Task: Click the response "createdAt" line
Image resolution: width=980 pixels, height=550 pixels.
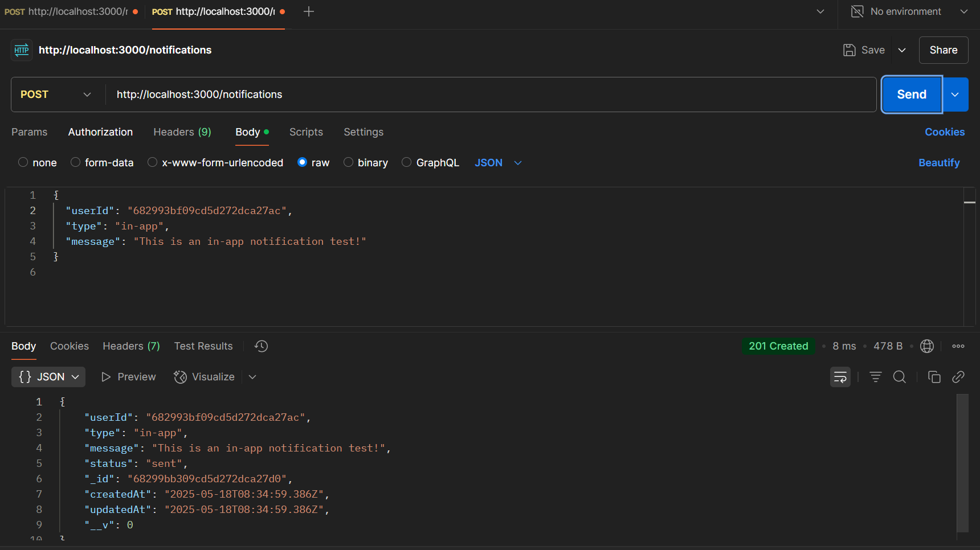Action: click(x=207, y=494)
